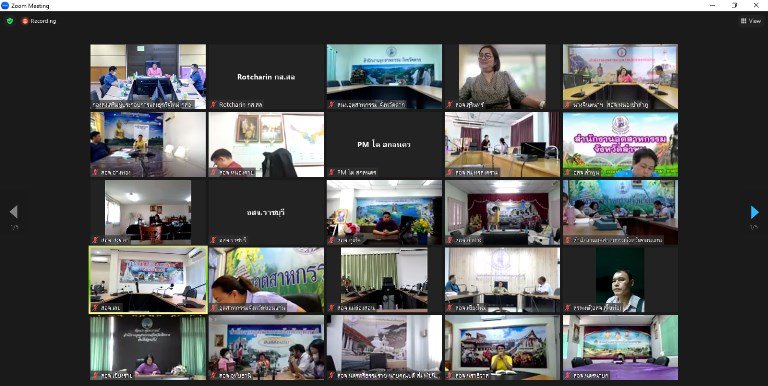
Task: Select the Rotcharin กส.สอ participant tile
Action: tap(266, 76)
